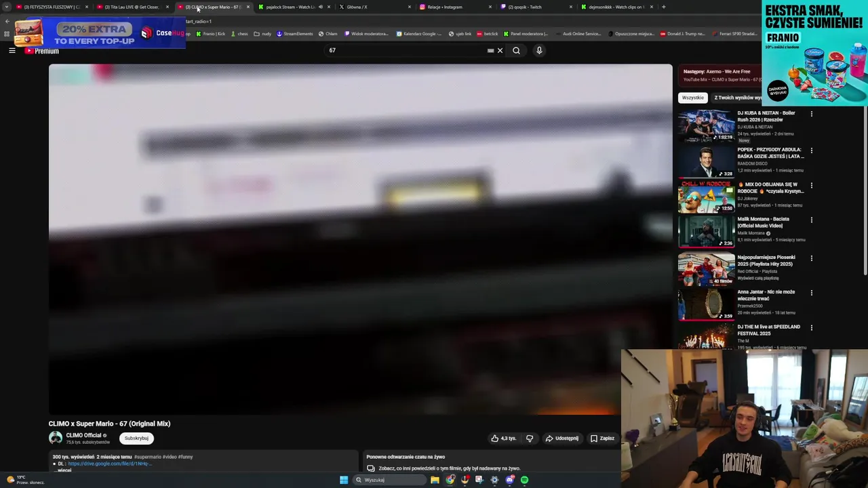This screenshot has width=868, height=488.
Task: Close the FETYSZYSTA FLESZOWY tab
Action: tap(87, 7)
